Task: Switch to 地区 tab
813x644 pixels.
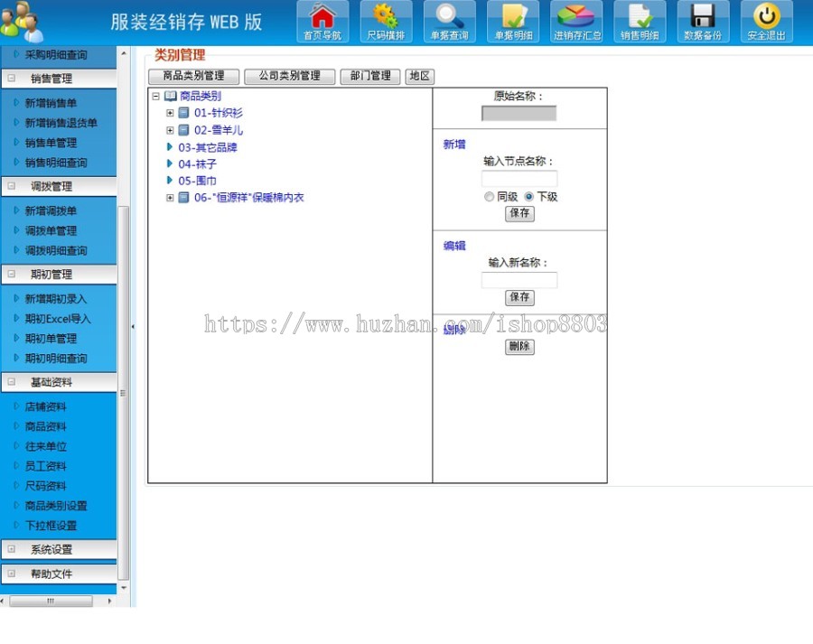Action: click(x=419, y=76)
